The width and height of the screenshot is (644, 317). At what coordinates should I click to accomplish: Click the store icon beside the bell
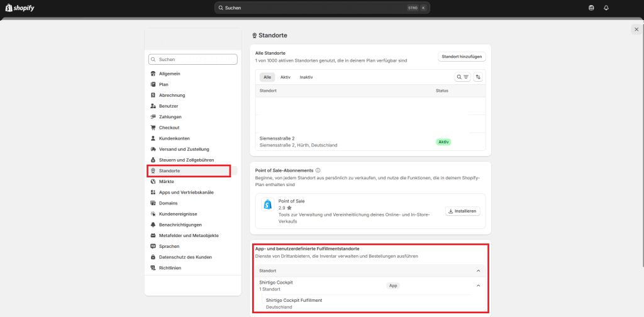pyautogui.click(x=591, y=8)
